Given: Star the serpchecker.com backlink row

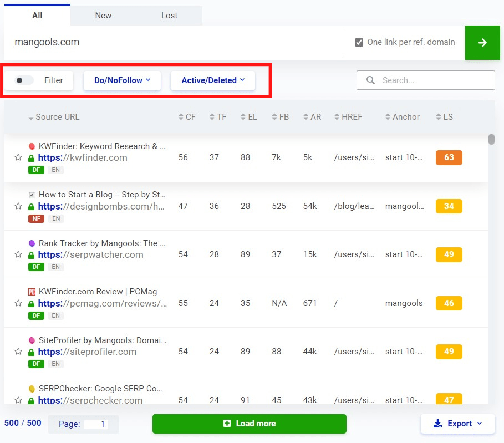Looking at the screenshot, I should (18, 400).
